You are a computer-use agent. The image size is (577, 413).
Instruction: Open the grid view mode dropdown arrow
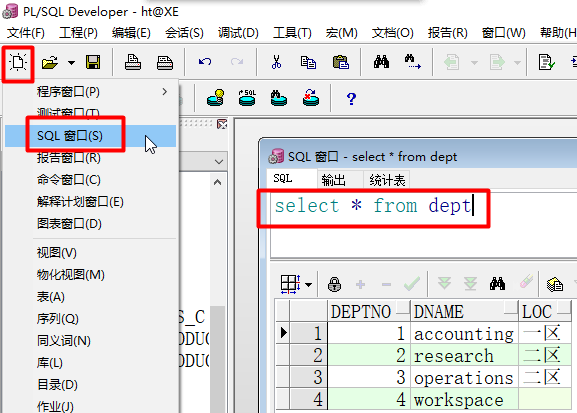pyautogui.click(x=308, y=285)
